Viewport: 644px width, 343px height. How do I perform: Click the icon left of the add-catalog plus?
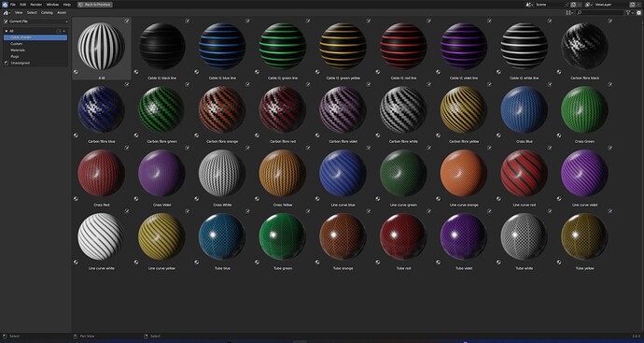click(59, 31)
